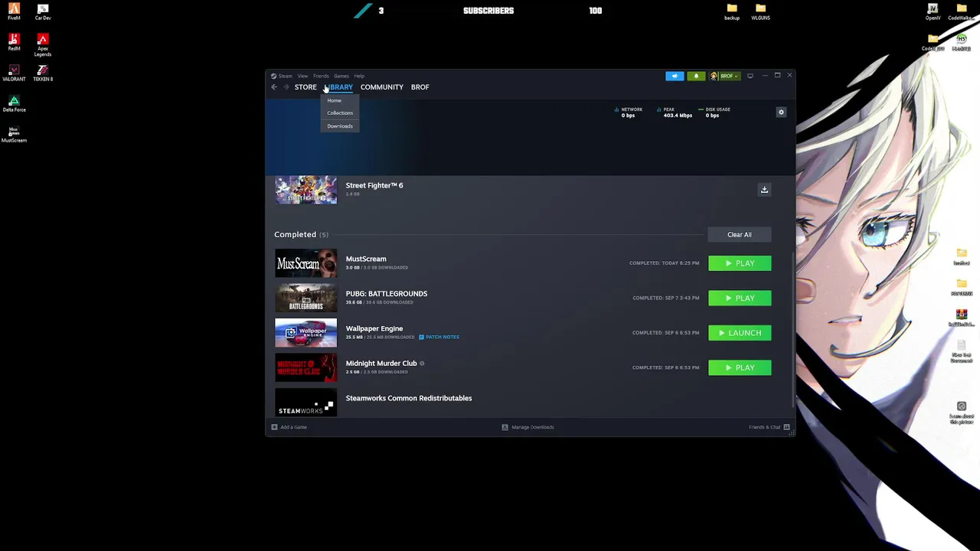Click the Street Fighter 6 title
Viewport: 980px width, 551px height.
coord(374,185)
